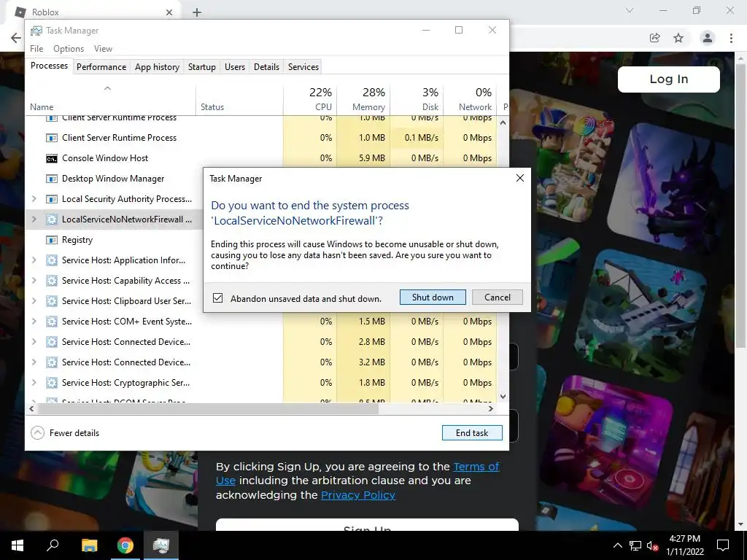Click the Task Manager taskbar icon

(x=161, y=545)
